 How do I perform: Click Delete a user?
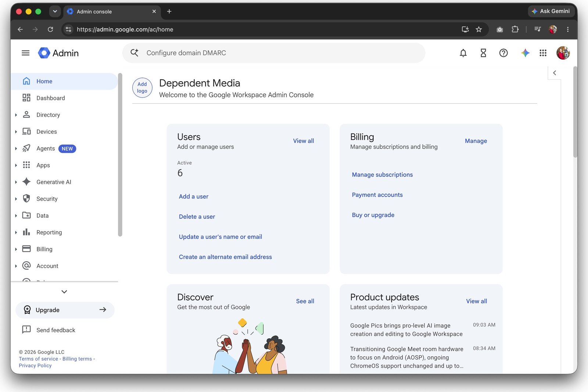click(197, 217)
